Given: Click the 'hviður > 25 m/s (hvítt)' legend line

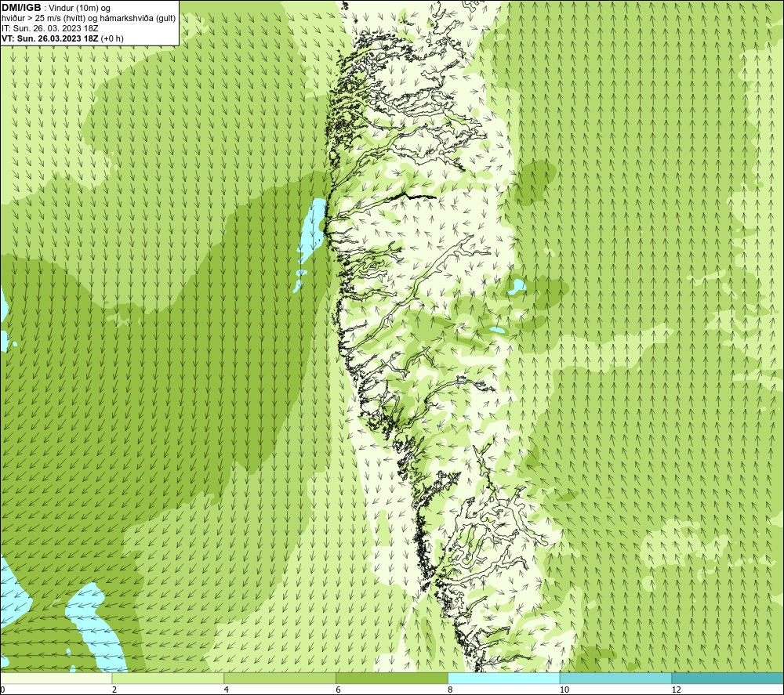Looking at the screenshot, I should click(x=89, y=19).
